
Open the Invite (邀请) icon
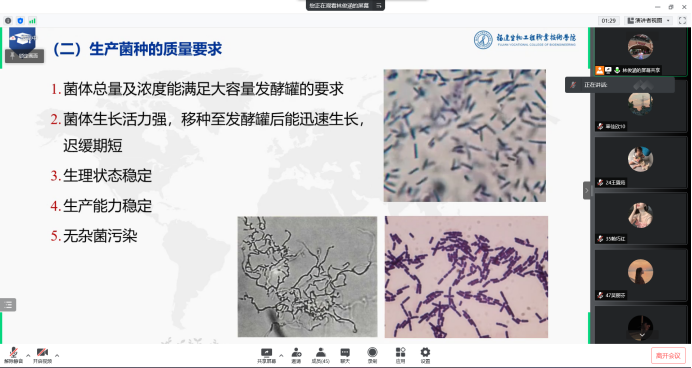[296, 355]
